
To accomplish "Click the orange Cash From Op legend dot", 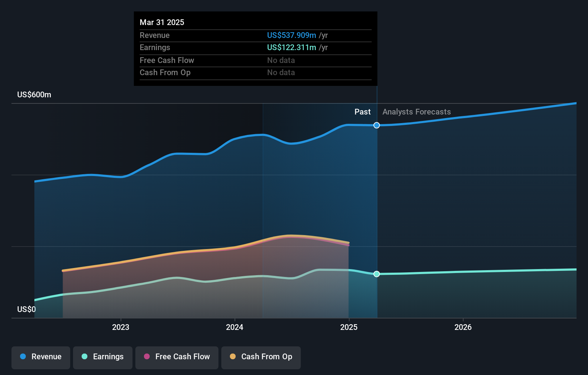I will (x=233, y=356).
